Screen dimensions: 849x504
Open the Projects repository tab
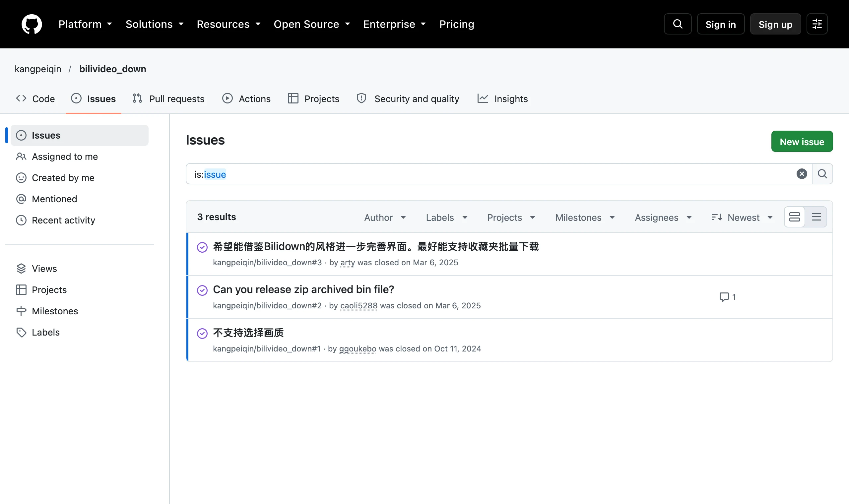(x=313, y=99)
